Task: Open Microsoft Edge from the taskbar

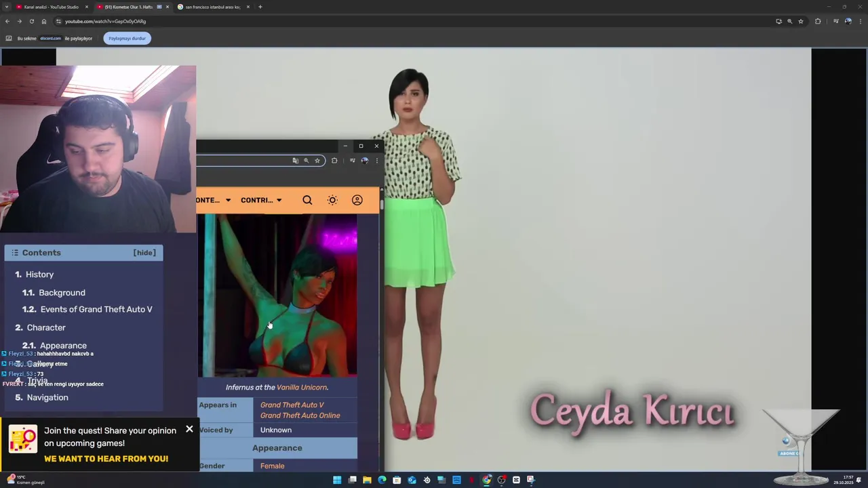Action: coord(382,480)
